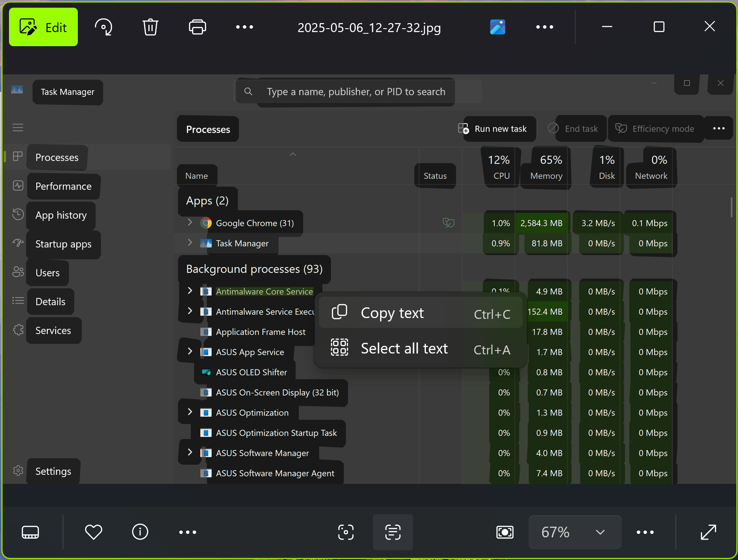This screenshot has width=738, height=560.
Task: Click recognized text 'ASUS Software Manager Agent'
Action: (275, 474)
